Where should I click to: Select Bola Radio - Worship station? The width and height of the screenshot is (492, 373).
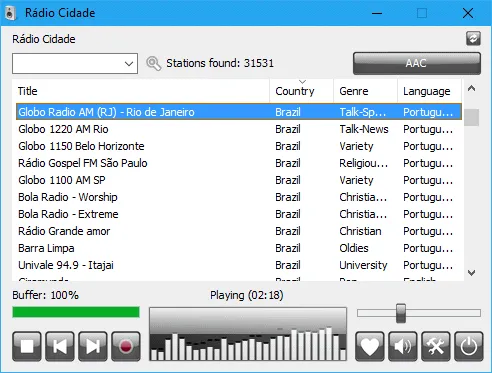coord(239,197)
